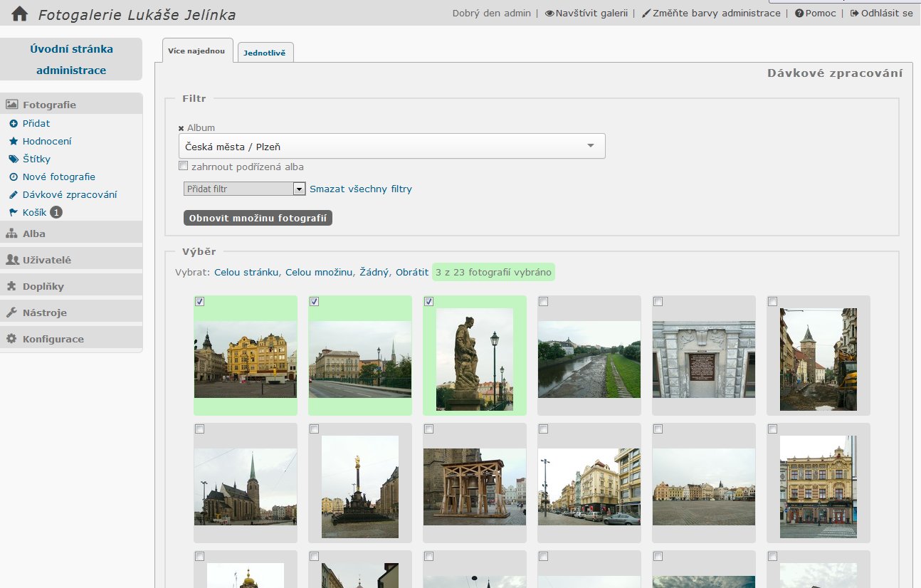Expand the Konfigurace menu section
Image resolution: width=921 pixels, height=588 pixels.
[53, 339]
